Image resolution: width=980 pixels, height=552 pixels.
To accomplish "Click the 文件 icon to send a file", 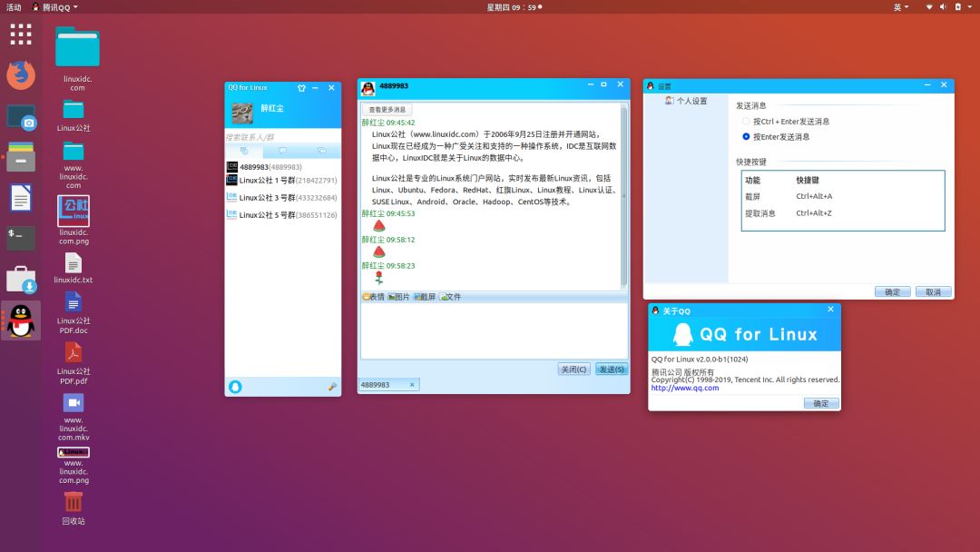I will tap(448, 296).
